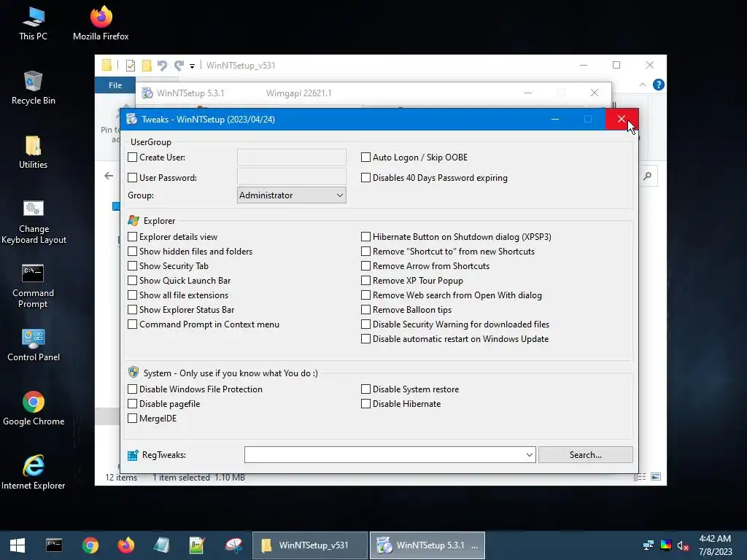
Task: Check Disable System restore
Action: tap(365, 389)
